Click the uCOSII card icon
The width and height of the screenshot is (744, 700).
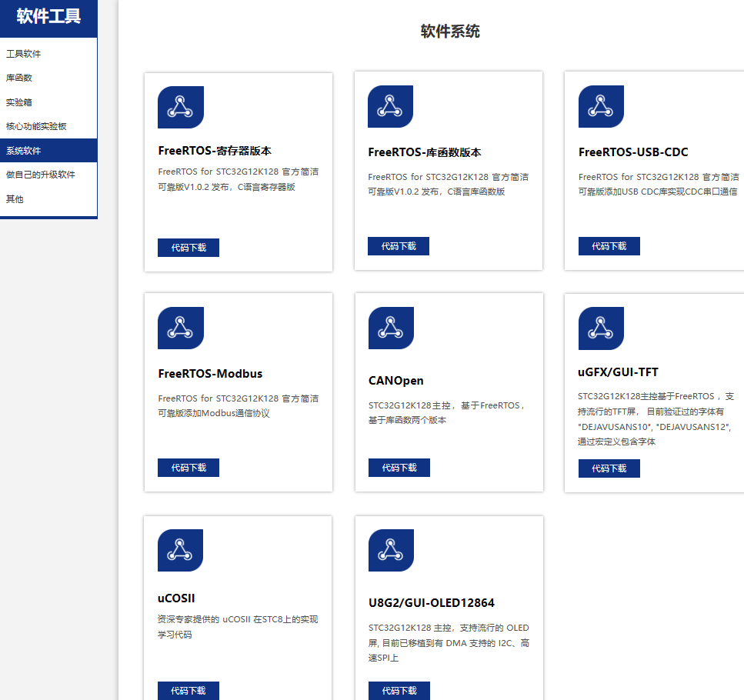click(180, 550)
